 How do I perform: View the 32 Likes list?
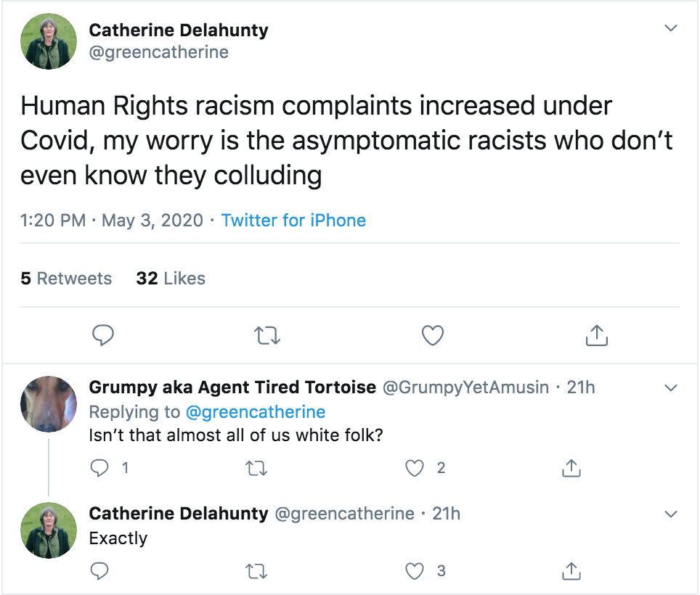[171, 279]
